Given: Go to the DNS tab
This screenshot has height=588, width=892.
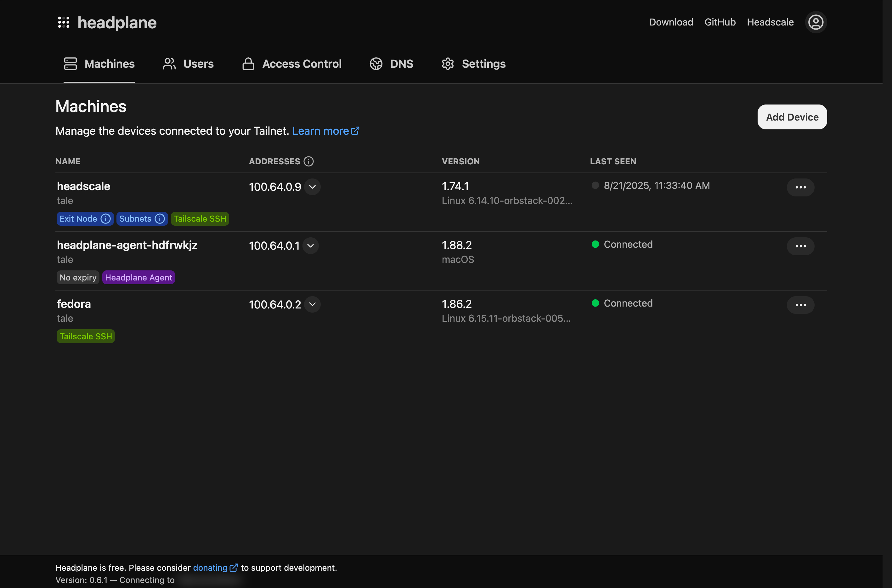Looking at the screenshot, I should pos(392,64).
